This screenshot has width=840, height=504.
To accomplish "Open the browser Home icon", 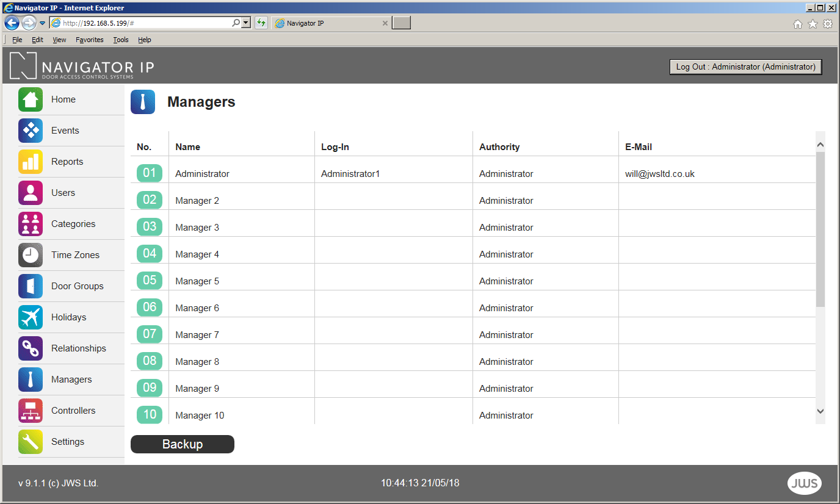I will tap(797, 24).
